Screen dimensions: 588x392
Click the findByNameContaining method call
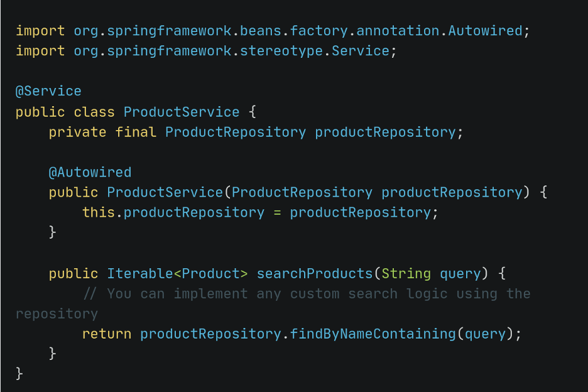(373, 334)
